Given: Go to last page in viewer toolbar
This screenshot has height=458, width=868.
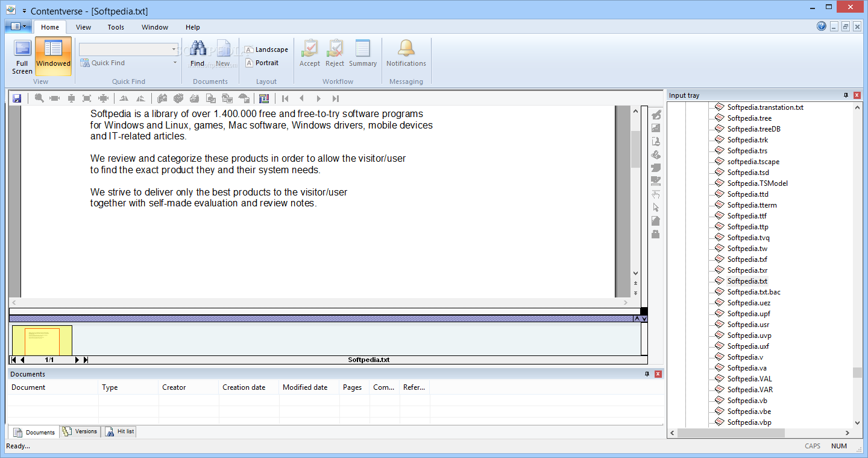Looking at the screenshot, I should 336,98.
